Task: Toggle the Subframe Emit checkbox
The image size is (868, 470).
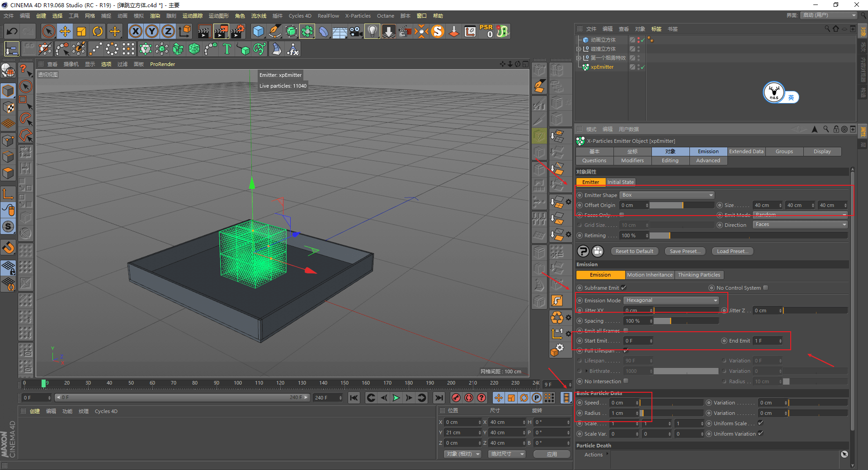Action: click(x=624, y=288)
